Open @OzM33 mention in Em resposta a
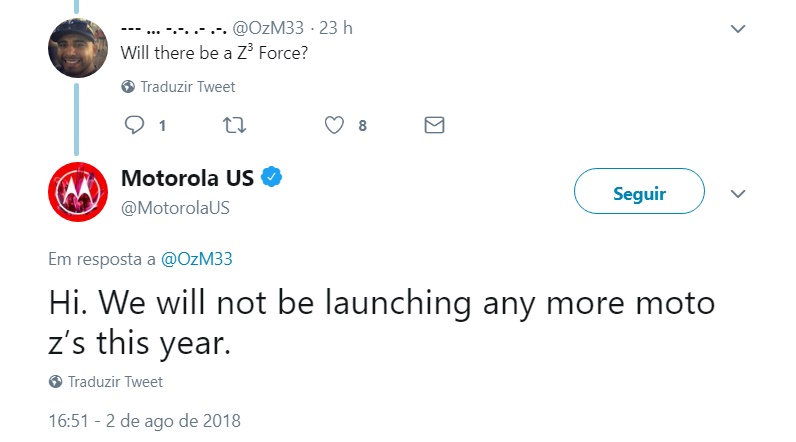The image size is (796, 442). (x=196, y=259)
